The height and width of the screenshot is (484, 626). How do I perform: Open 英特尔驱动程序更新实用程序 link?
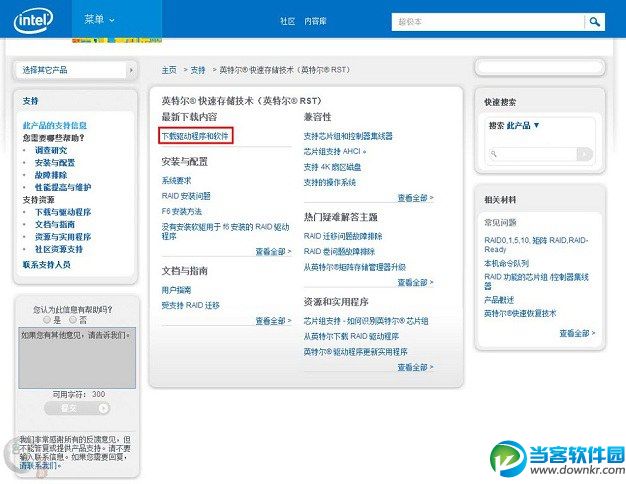click(x=355, y=352)
